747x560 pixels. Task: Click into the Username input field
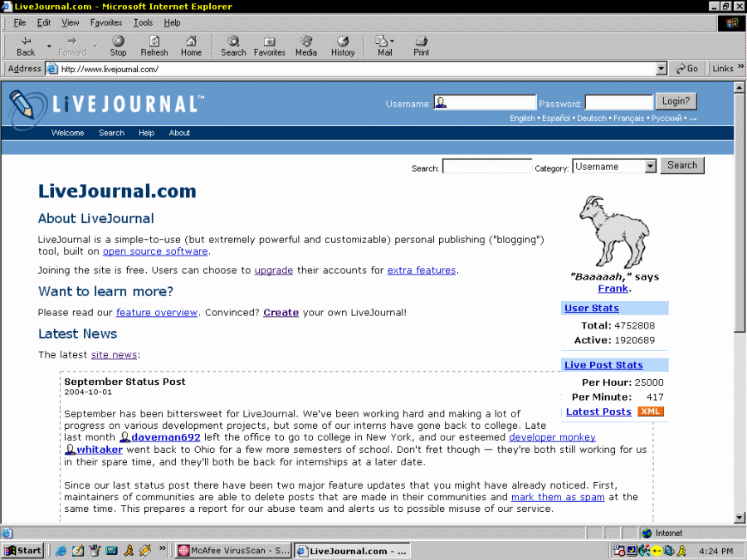point(485,102)
